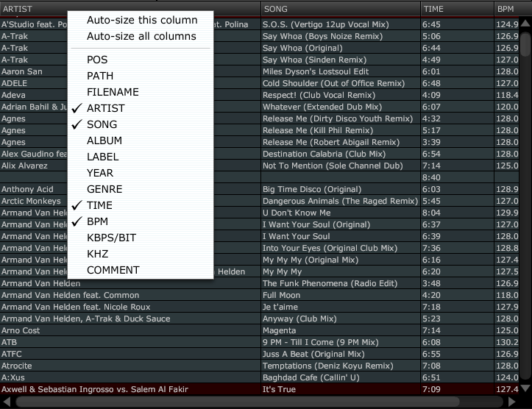532x409 pixels.
Task: Enable the FILENAME column
Action: [x=113, y=92]
